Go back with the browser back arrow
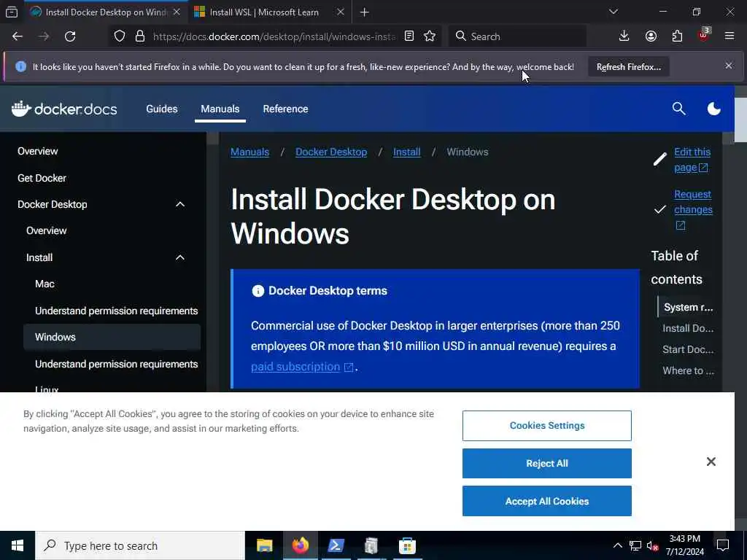Viewport: 747px width, 560px height. (18, 36)
